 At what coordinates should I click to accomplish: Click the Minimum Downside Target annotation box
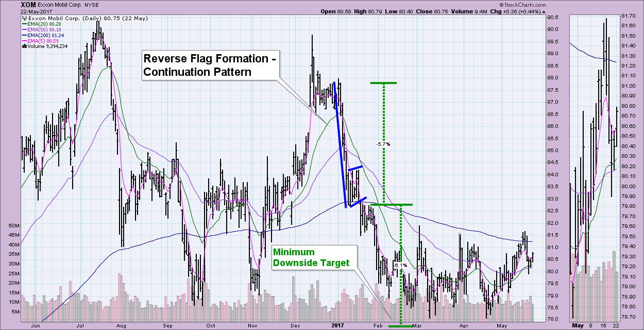click(311, 257)
